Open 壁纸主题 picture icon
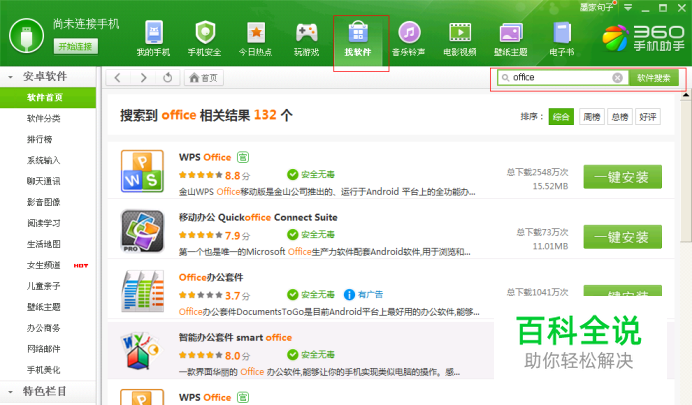Viewport: 692px width, 405px height. click(x=511, y=33)
